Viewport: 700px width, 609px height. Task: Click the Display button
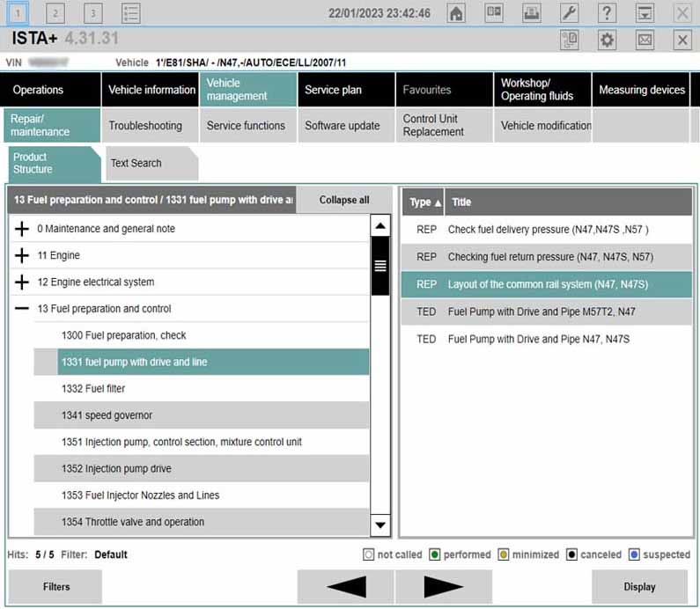tap(639, 586)
